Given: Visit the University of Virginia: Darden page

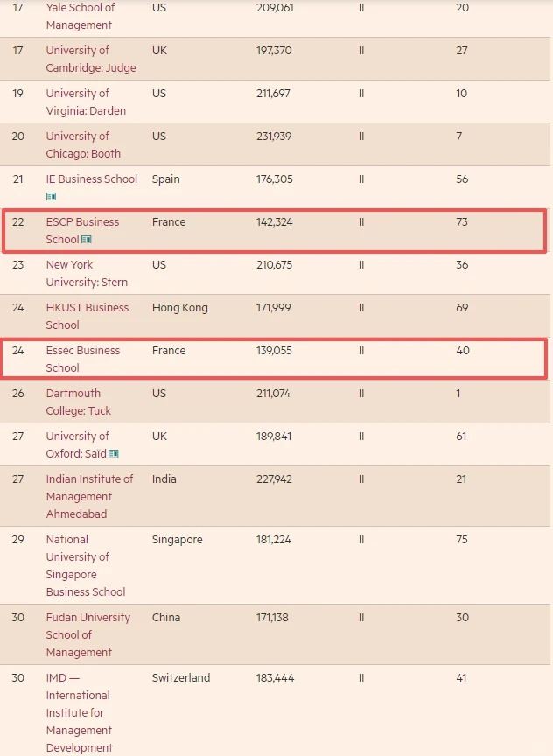Looking at the screenshot, I should [86, 101].
